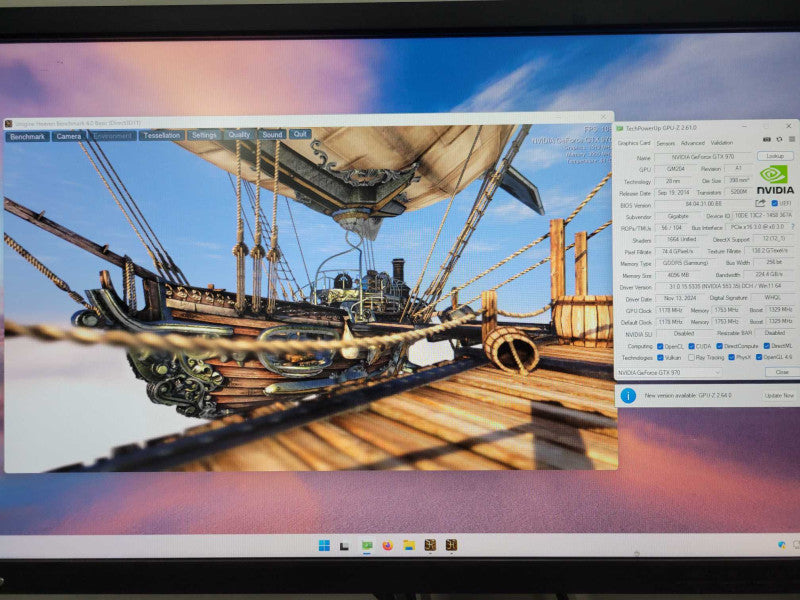This screenshot has height=600, width=800.
Task: Click the BIOS Version value field
Action: click(703, 204)
